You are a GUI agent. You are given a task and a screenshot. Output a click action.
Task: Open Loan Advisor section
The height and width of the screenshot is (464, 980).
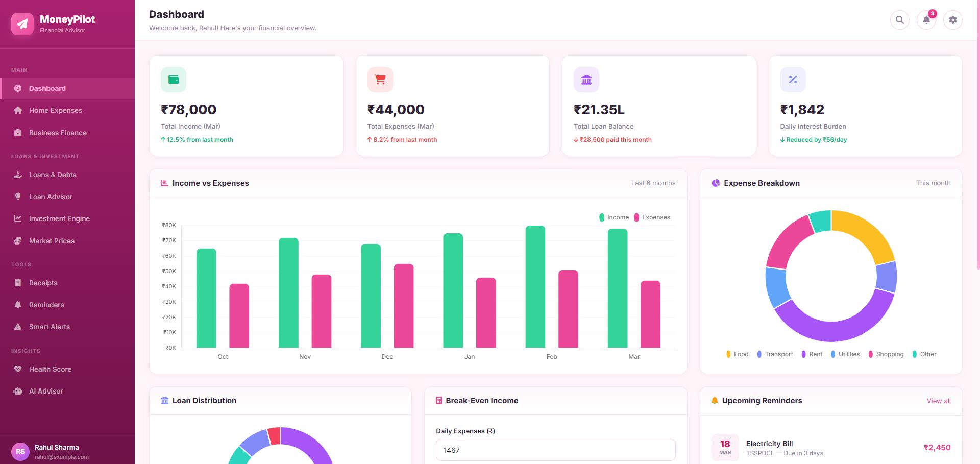[67, 197]
